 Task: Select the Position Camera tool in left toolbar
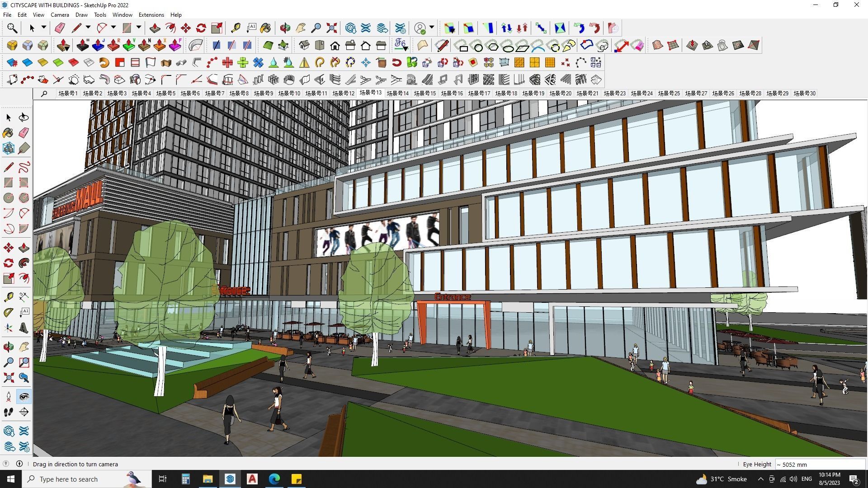9,397
